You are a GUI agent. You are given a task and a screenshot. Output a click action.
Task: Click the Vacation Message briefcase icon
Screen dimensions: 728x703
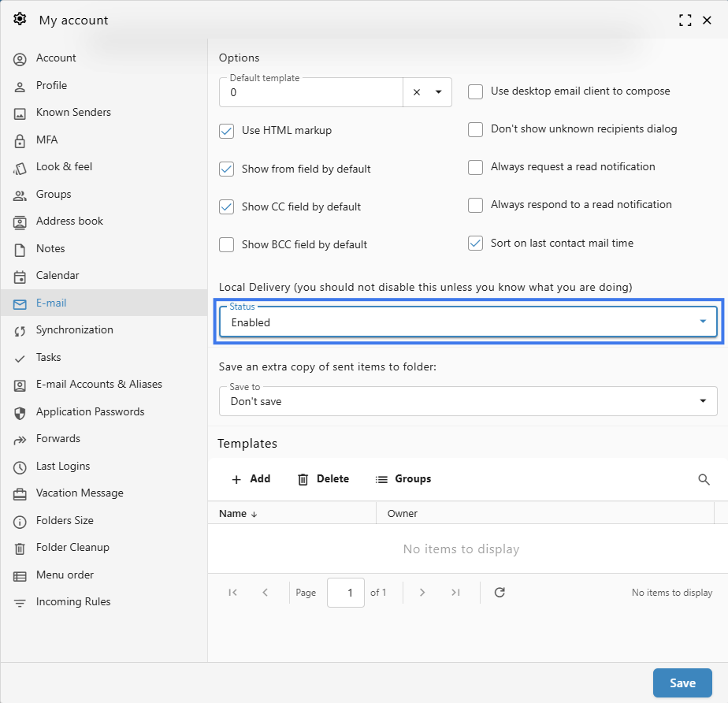coord(20,494)
